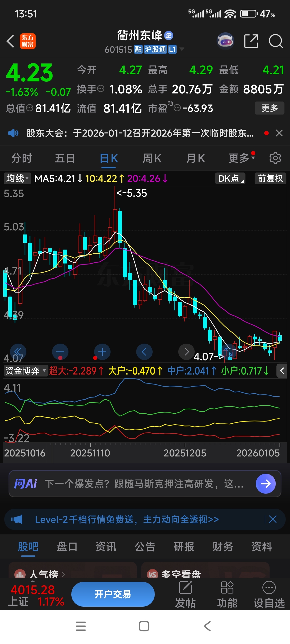The image size is (290, 644).
Task: Open Level-2 千档行情 promotion link
Action: click(x=127, y=520)
